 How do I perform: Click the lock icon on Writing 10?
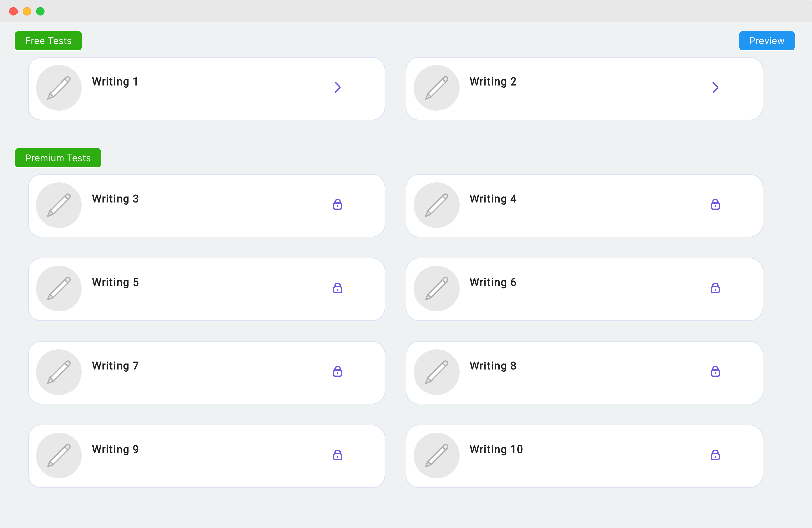[x=715, y=455]
